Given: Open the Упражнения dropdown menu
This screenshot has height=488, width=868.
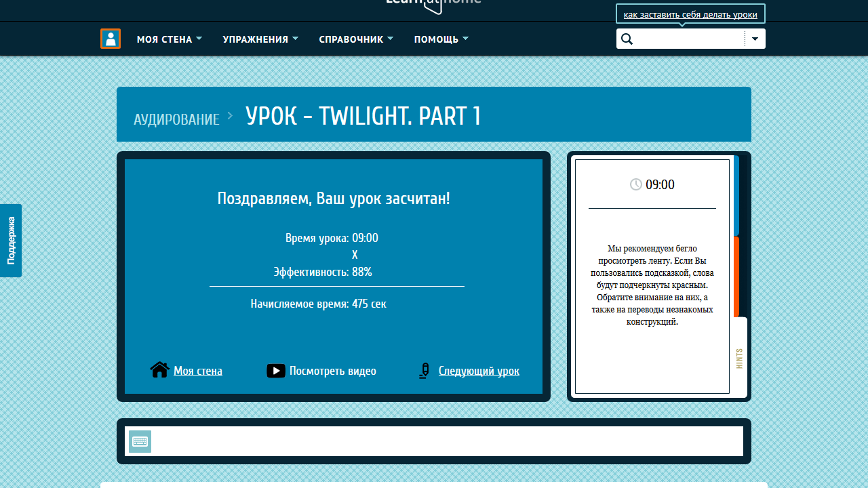Looking at the screenshot, I should pyautogui.click(x=260, y=39).
